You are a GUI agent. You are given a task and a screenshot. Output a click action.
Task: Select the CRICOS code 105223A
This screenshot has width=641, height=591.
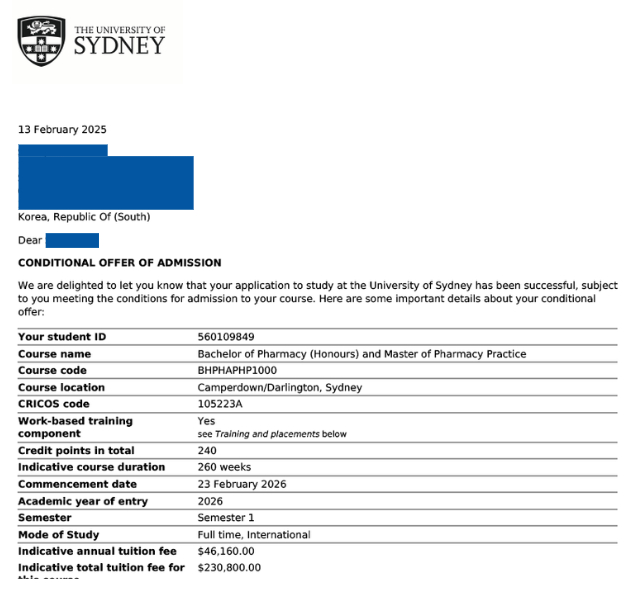(x=220, y=404)
